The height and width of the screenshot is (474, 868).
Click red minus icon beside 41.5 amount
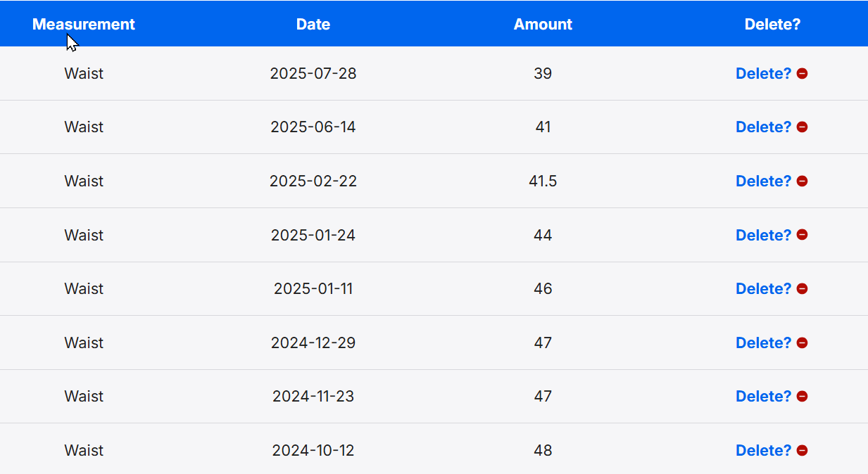pyautogui.click(x=802, y=181)
